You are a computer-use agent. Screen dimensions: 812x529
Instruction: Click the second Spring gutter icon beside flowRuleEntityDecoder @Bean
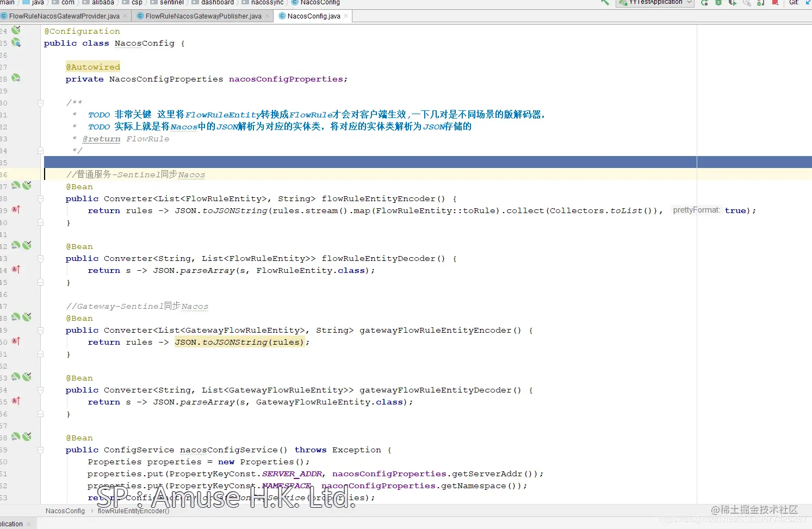27,246
